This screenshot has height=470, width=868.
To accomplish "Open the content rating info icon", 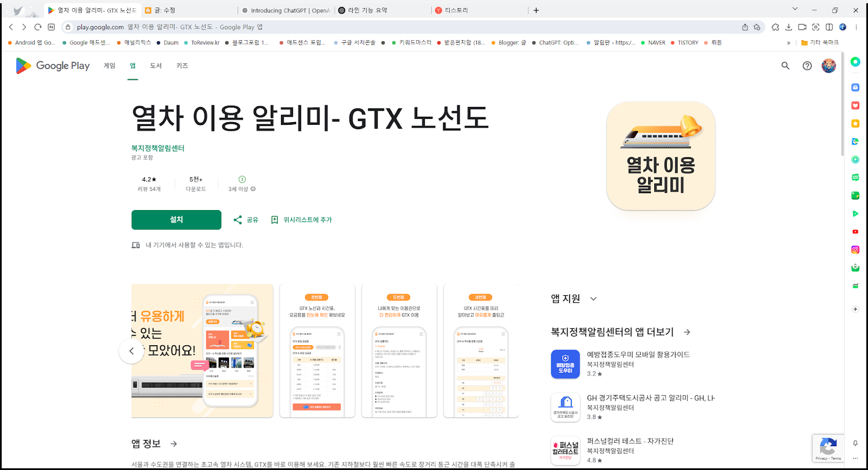I will [x=253, y=189].
